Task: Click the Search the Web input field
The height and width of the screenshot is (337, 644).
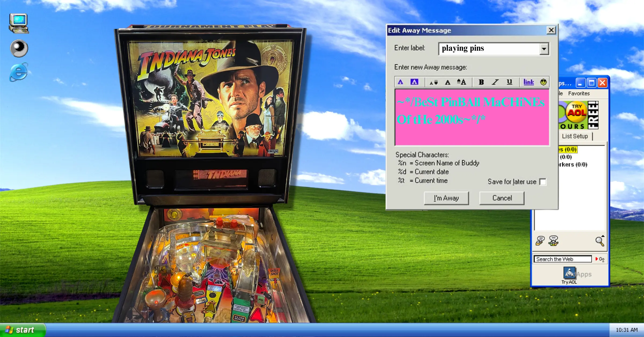Action: tap(562, 259)
